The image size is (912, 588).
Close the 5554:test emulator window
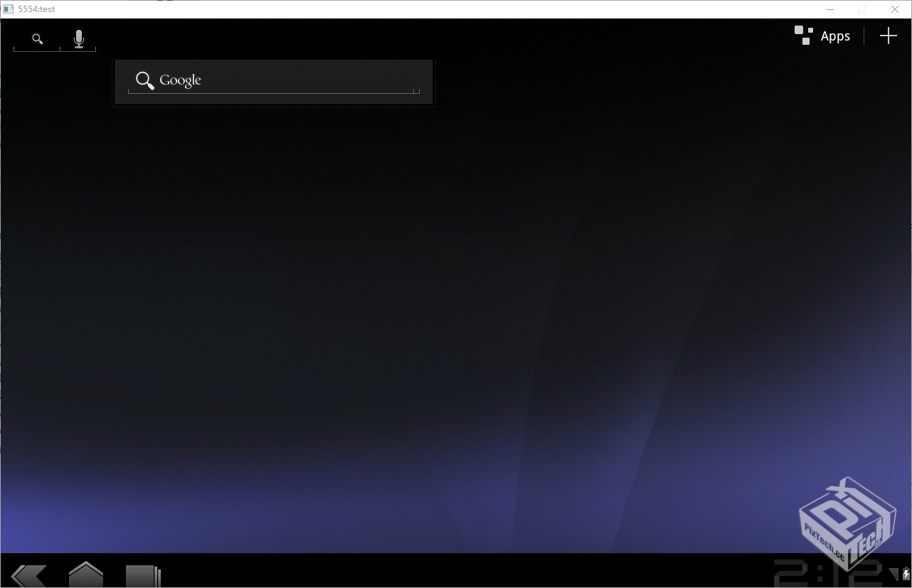point(895,9)
